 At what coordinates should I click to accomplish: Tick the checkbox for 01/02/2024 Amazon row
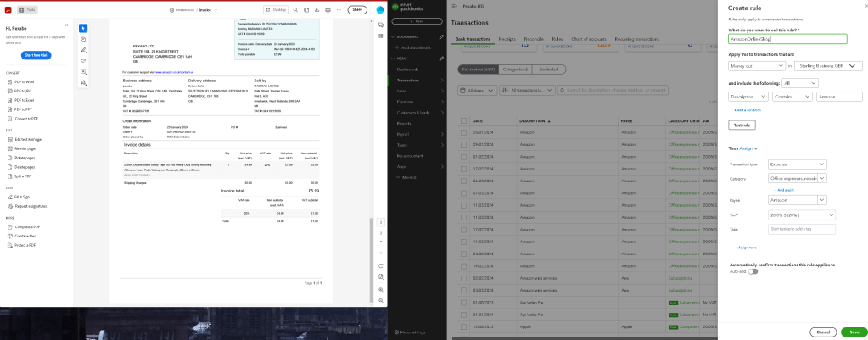463,157
